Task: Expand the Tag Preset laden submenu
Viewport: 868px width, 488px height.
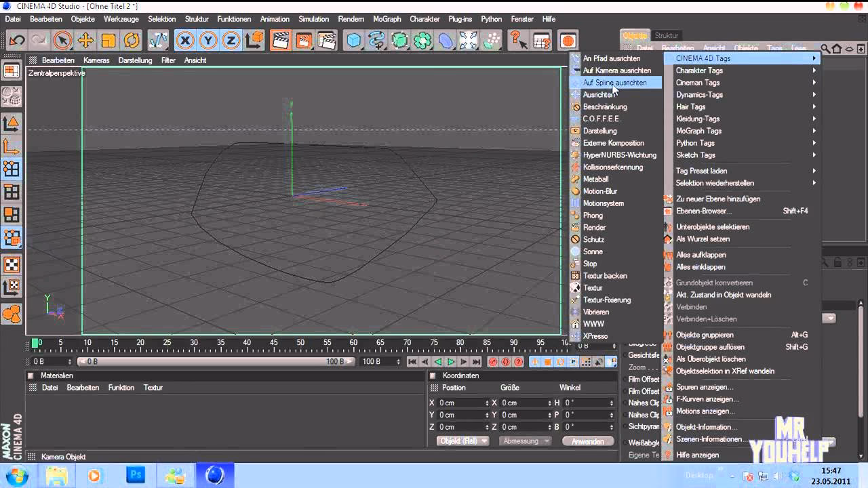Action: [x=743, y=171]
